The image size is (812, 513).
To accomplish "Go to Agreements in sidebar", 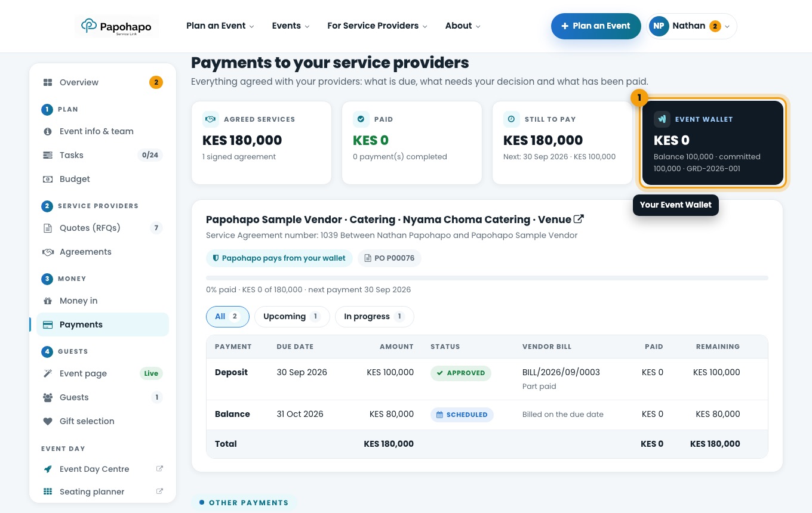I will (x=103, y=252).
